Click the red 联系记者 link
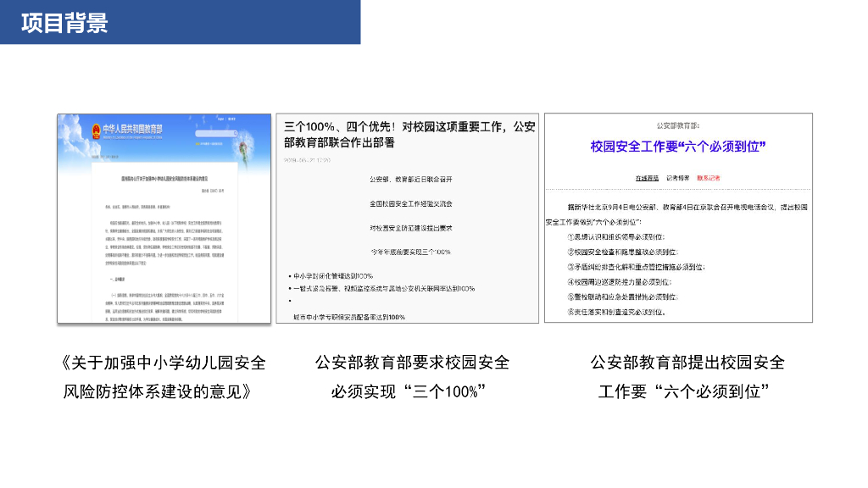Viewport: 868px width, 488px height. (x=708, y=178)
